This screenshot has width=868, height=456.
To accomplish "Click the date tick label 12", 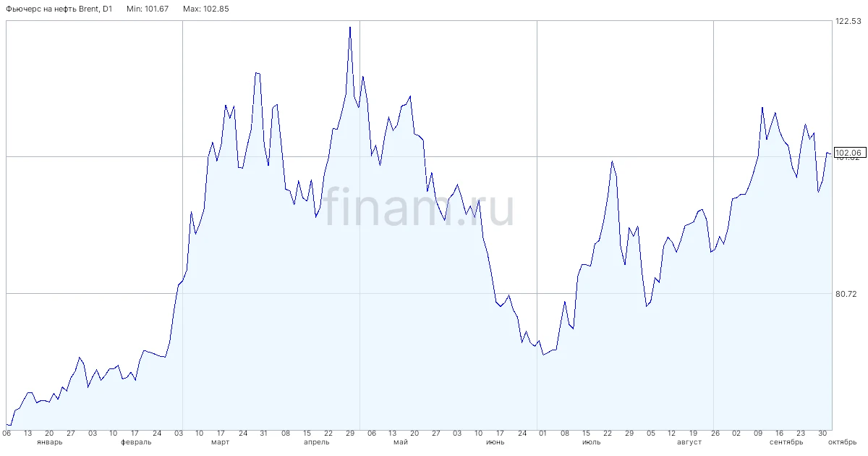I will [x=672, y=433].
